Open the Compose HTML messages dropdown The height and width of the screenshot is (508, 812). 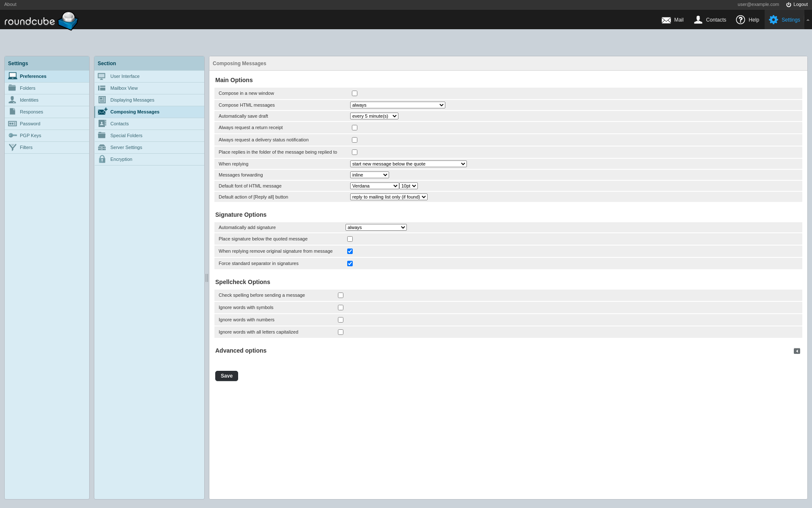click(x=398, y=105)
